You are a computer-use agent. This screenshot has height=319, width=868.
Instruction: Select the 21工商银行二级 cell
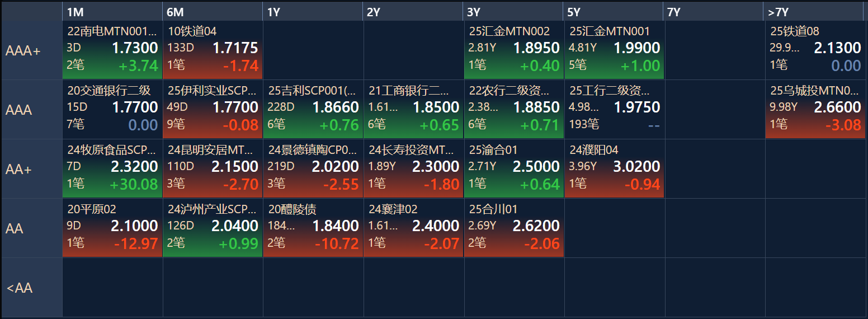click(x=413, y=109)
